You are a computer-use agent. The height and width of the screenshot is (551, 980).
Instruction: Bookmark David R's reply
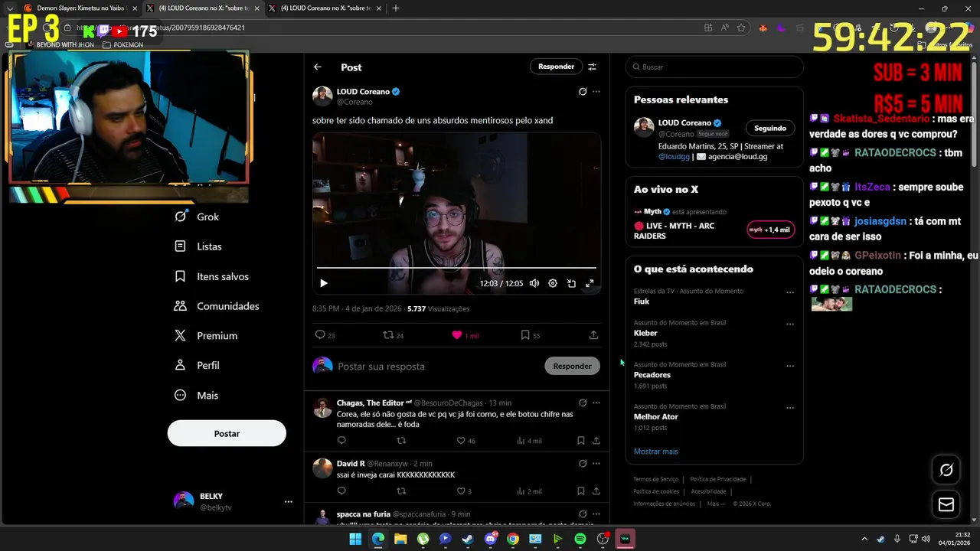click(581, 491)
